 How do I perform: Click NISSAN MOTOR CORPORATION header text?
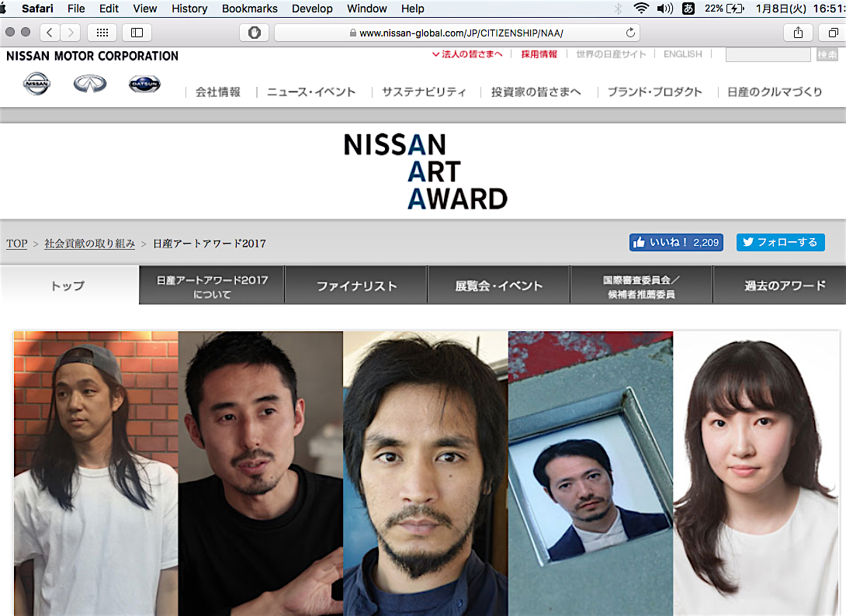(92, 56)
